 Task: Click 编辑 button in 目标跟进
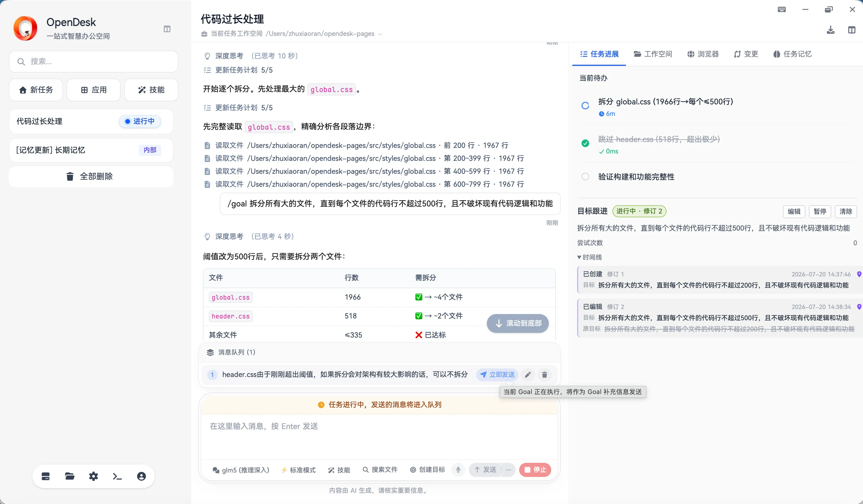794,211
